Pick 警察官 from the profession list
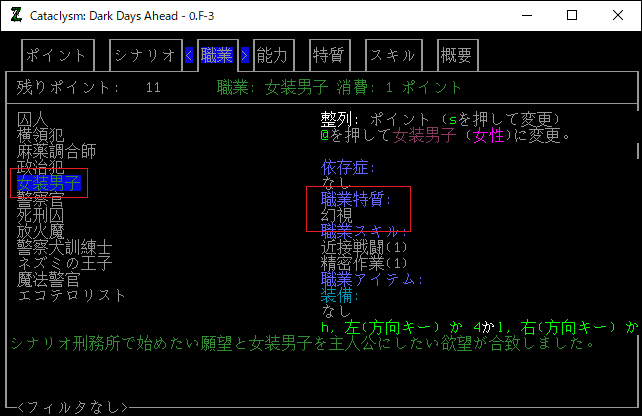This screenshot has width=642, height=416. coord(40,199)
